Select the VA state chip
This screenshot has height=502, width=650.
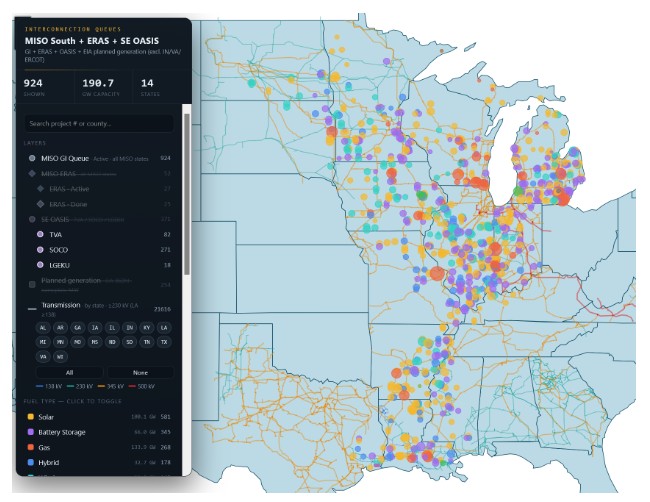point(43,356)
